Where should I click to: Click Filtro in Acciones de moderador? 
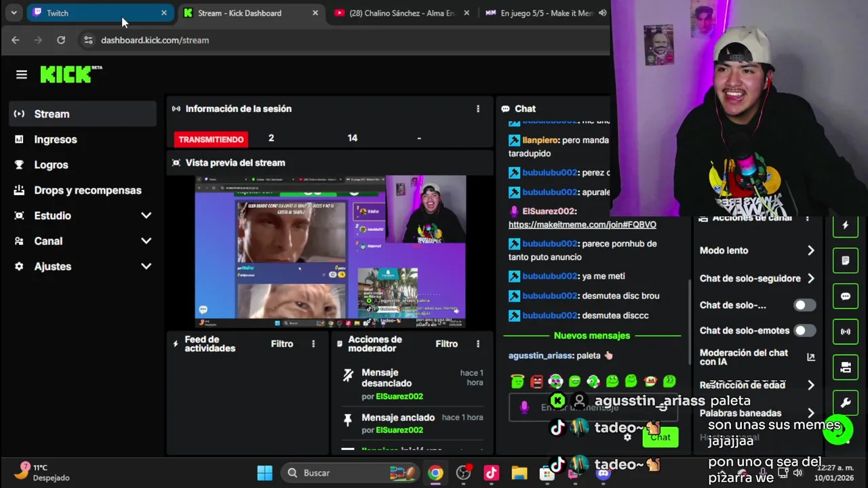tap(447, 344)
